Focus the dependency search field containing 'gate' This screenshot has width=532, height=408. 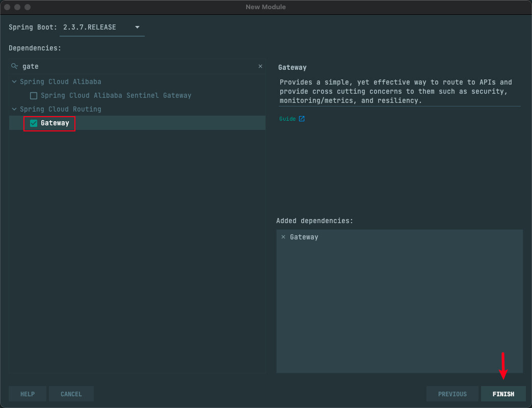tap(138, 67)
